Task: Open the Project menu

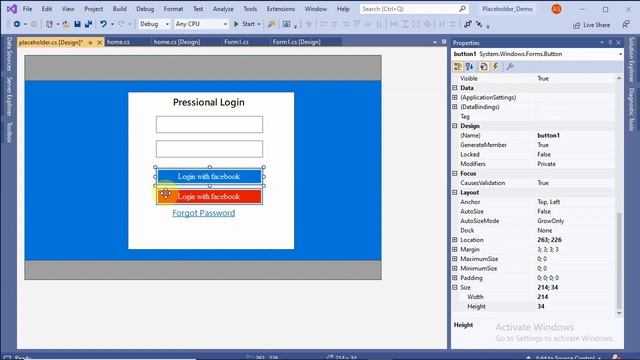Action: pos(93,9)
